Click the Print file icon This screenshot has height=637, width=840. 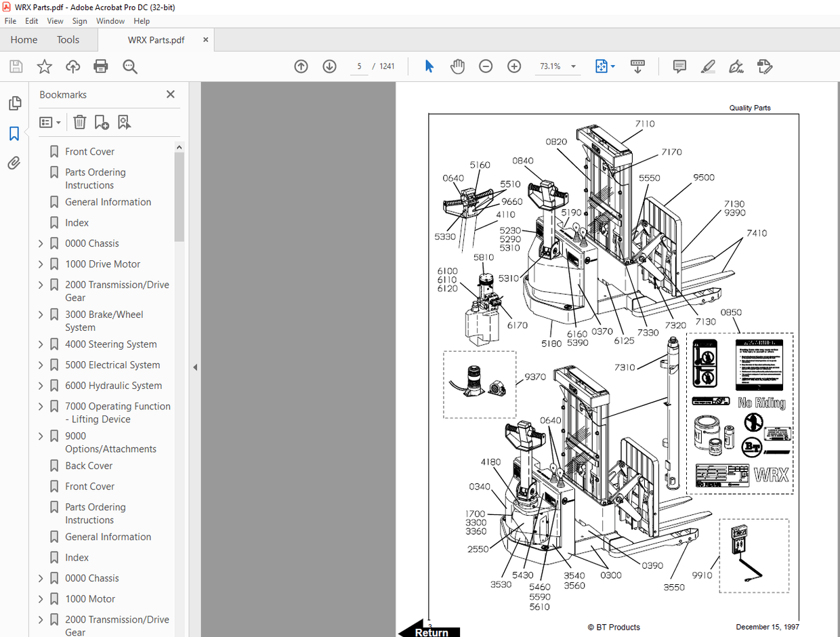click(x=101, y=66)
